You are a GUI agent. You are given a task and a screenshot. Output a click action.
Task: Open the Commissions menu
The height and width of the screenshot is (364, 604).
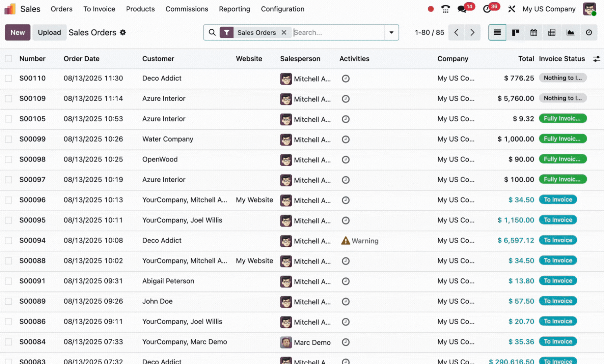(x=187, y=9)
